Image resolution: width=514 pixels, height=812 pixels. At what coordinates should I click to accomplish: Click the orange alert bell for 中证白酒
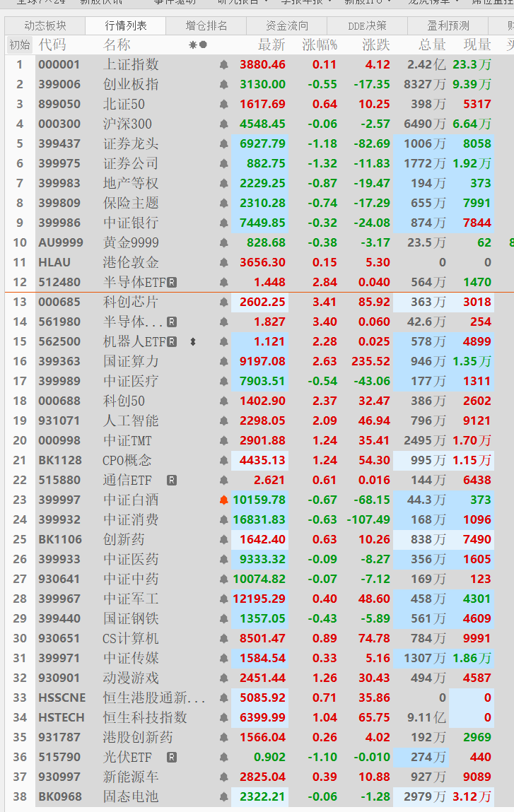(224, 500)
